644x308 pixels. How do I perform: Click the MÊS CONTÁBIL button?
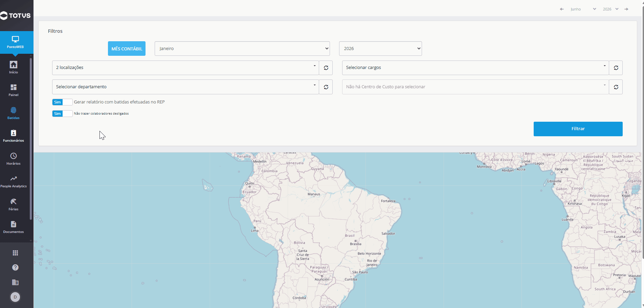127,49
